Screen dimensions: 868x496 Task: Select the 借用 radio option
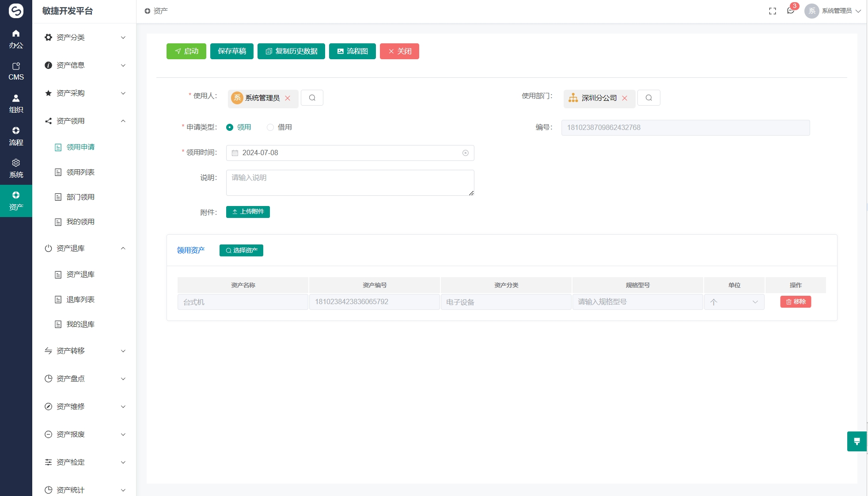point(270,127)
